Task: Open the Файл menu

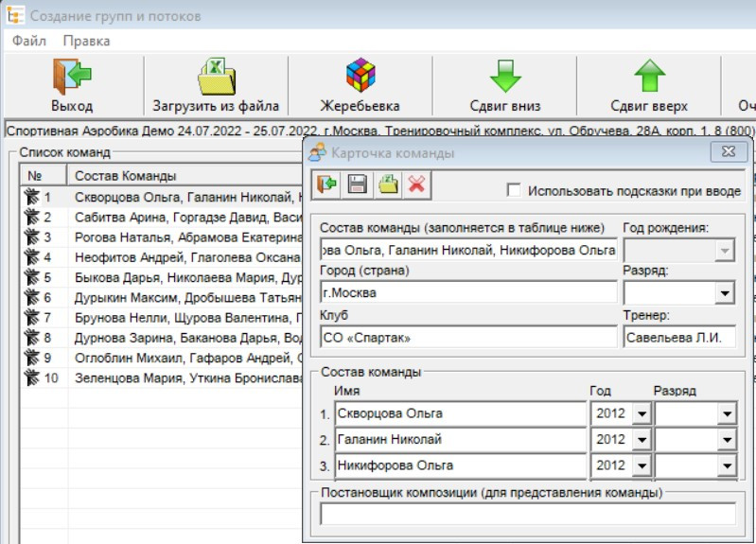Action: pos(29,41)
